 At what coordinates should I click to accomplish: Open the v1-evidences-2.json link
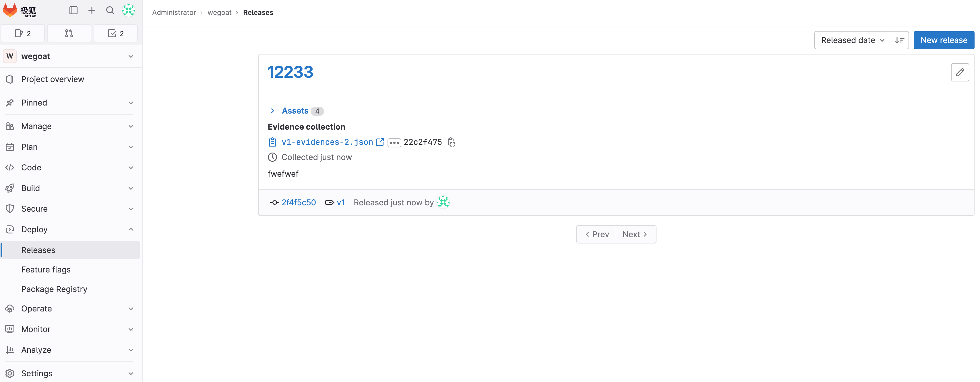[x=327, y=142]
